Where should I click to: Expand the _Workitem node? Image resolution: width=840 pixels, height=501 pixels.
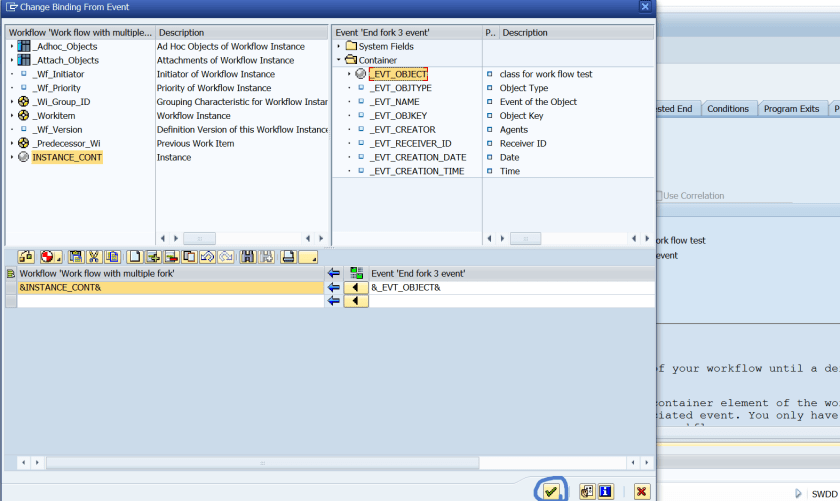[12, 115]
